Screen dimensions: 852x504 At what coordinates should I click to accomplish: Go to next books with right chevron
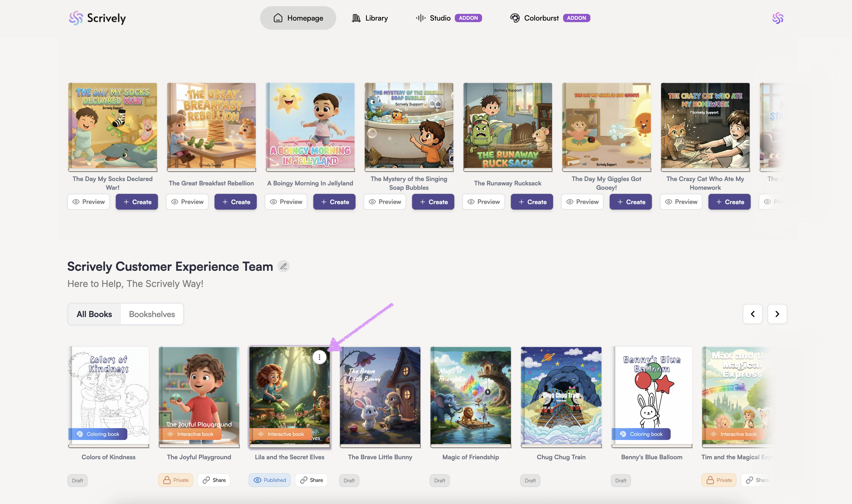777,314
